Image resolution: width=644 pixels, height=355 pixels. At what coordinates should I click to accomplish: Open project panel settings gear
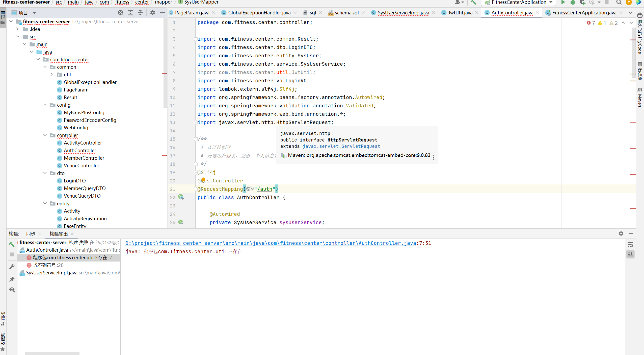(x=153, y=13)
